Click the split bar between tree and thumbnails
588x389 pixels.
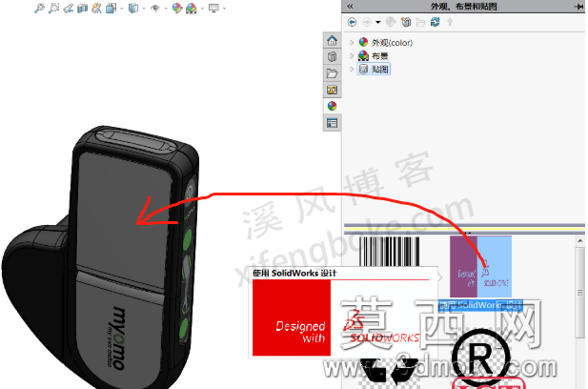pos(464,229)
